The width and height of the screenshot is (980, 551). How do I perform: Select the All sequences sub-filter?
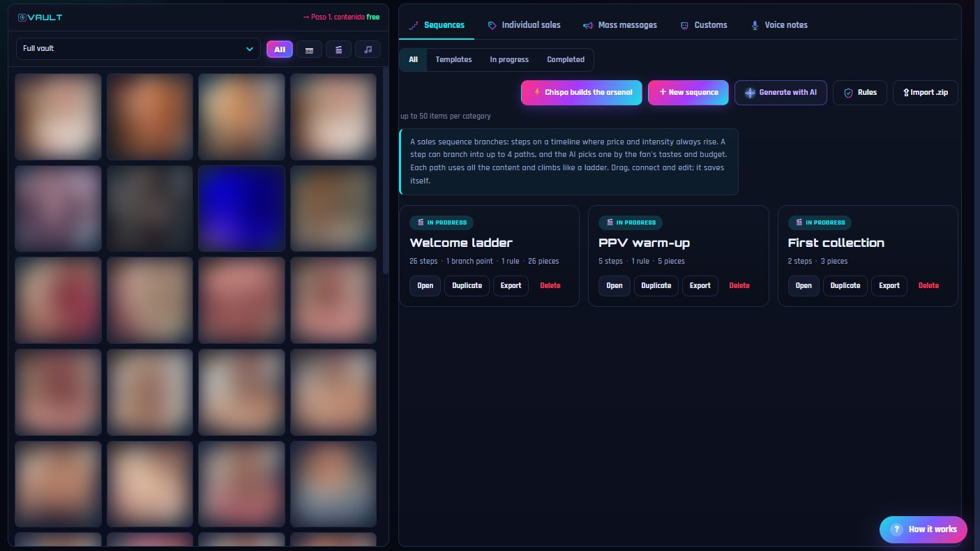413,60
